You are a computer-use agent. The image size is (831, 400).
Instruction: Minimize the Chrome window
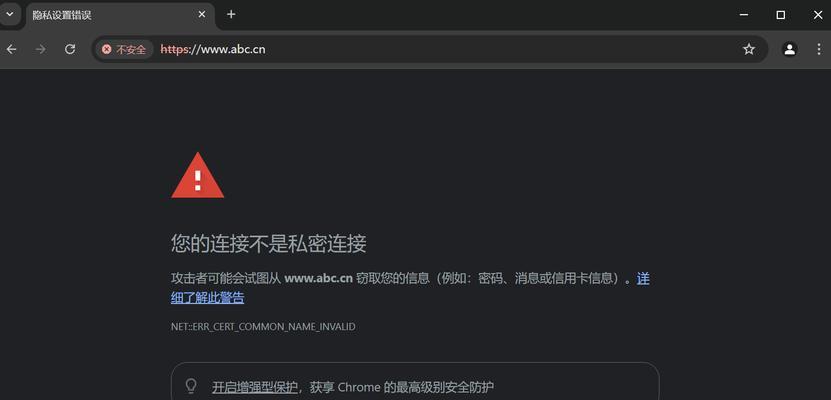pyautogui.click(x=744, y=15)
